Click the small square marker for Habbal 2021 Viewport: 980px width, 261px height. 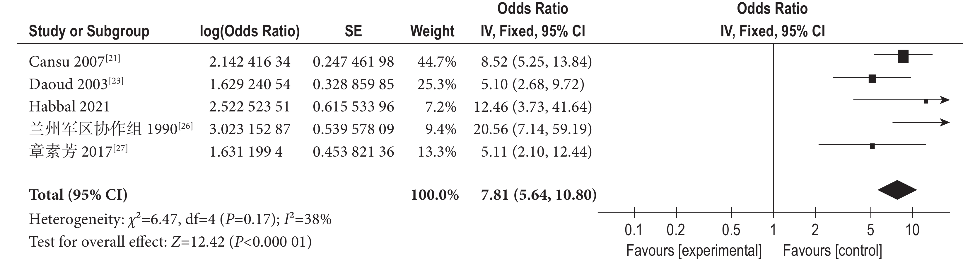[x=926, y=101]
